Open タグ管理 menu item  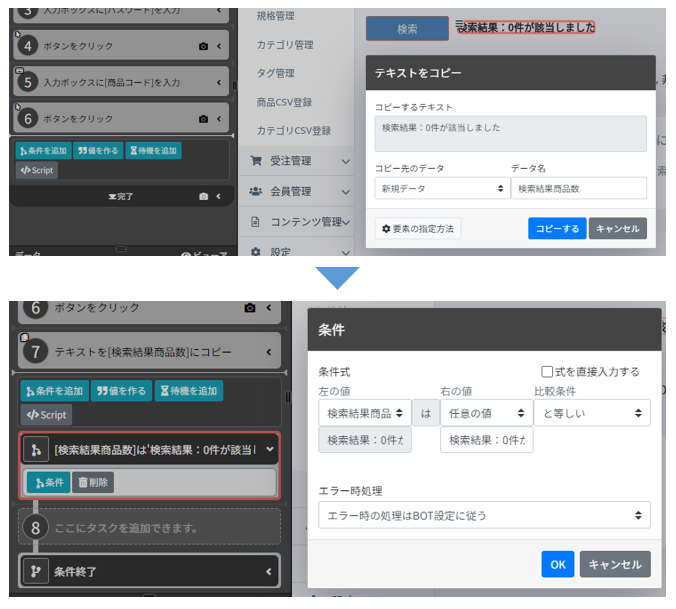coord(275,73)
